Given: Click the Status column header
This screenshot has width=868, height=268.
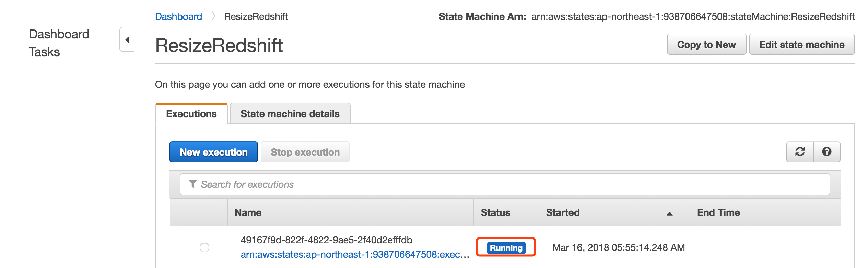Looking at the screenshot, I should [x=495, y=212].
